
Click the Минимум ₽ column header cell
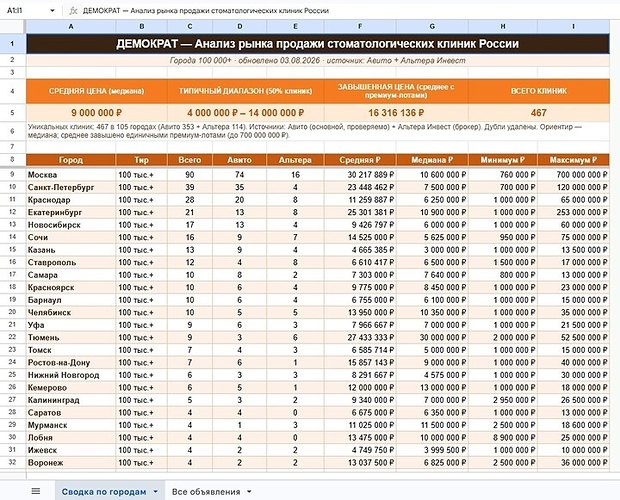point(503,160)
